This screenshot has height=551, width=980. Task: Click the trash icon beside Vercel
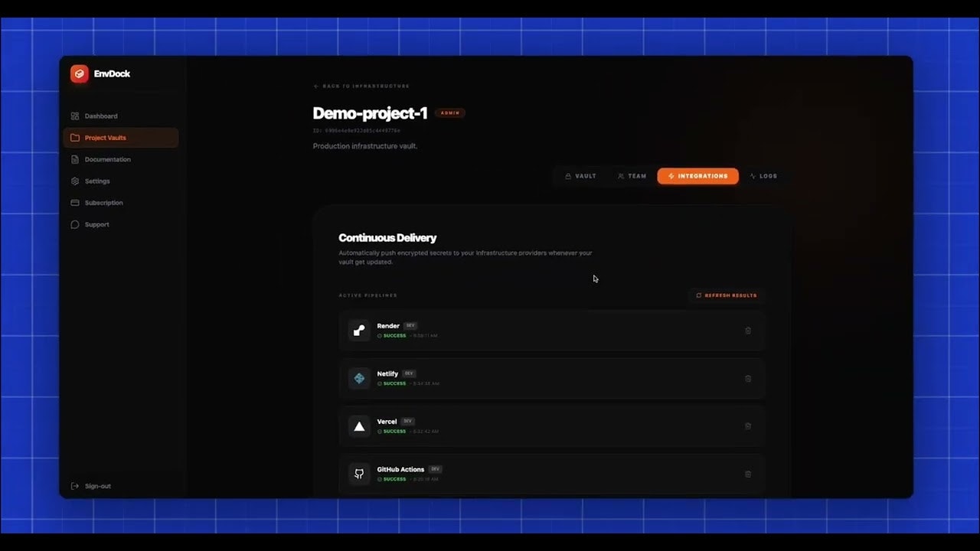748,426
